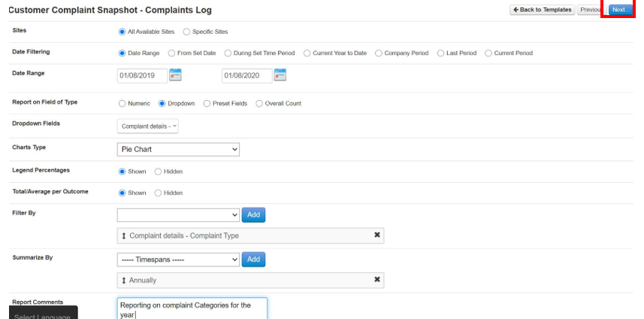Open the Complaint details dropdown field
The width and height of the screenshot is (644, 319).
148,126
